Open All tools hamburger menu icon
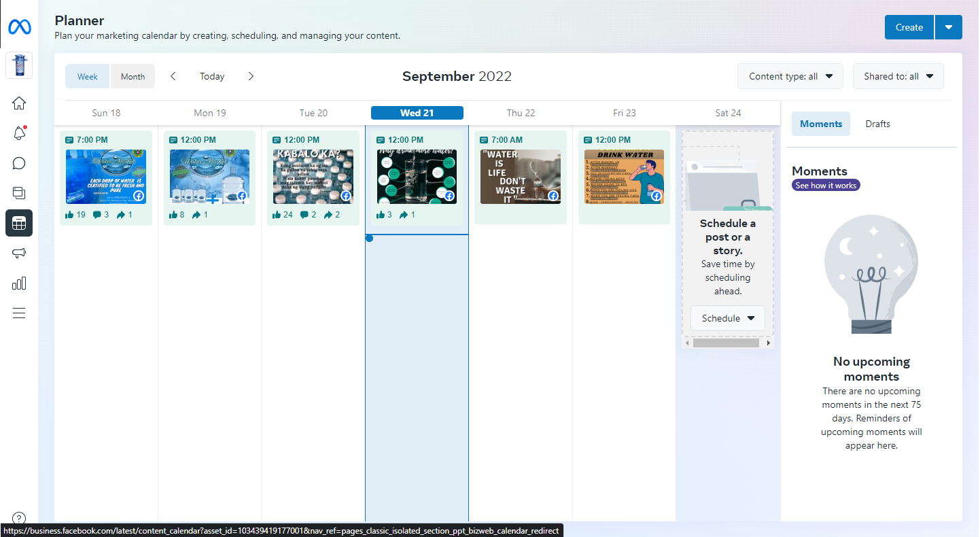980x537 pixels. [x=19, y=313]
